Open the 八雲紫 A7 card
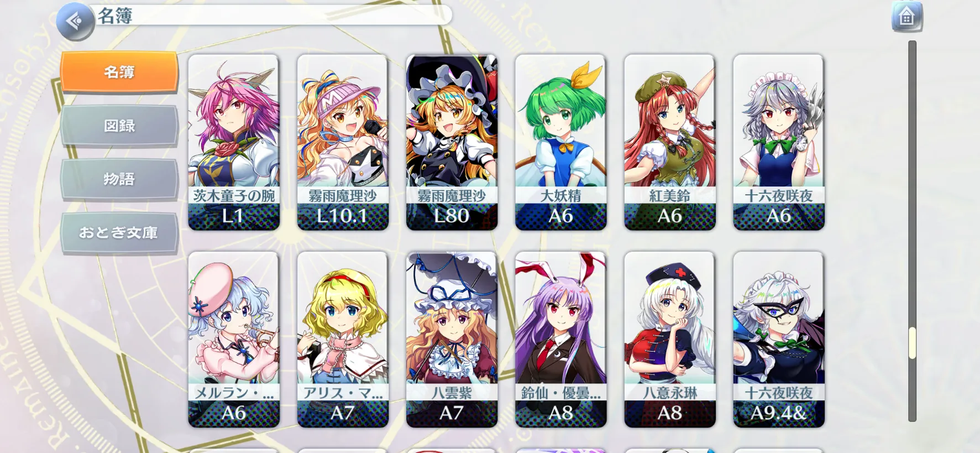This screenshot has width=980, height=453. (x=452, y=340)
